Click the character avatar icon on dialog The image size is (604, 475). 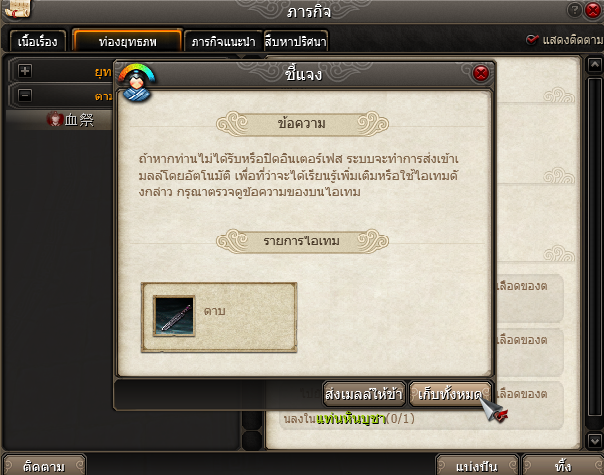point(137,83)
